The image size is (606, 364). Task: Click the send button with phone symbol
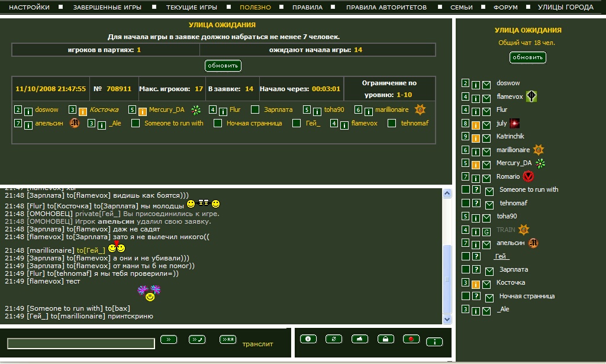[196, 339]
